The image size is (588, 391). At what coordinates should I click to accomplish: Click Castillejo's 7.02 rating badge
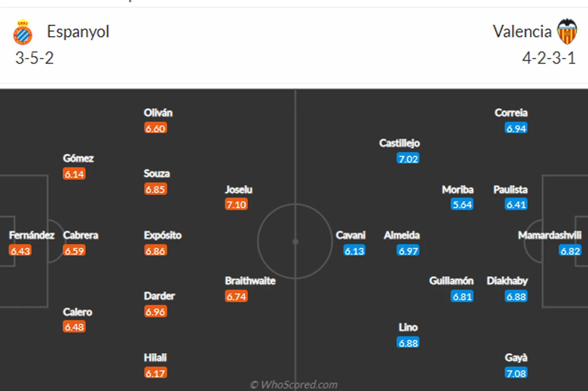408,158
